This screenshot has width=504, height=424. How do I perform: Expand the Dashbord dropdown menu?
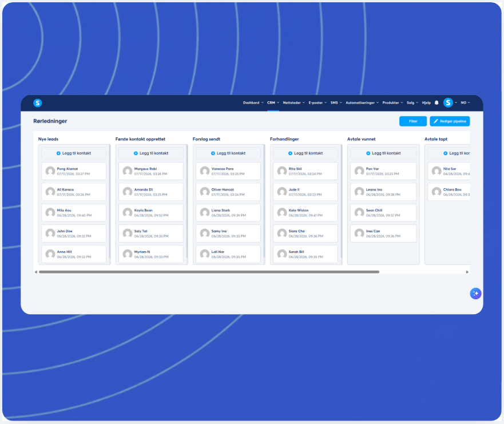(x=253, y=103)
